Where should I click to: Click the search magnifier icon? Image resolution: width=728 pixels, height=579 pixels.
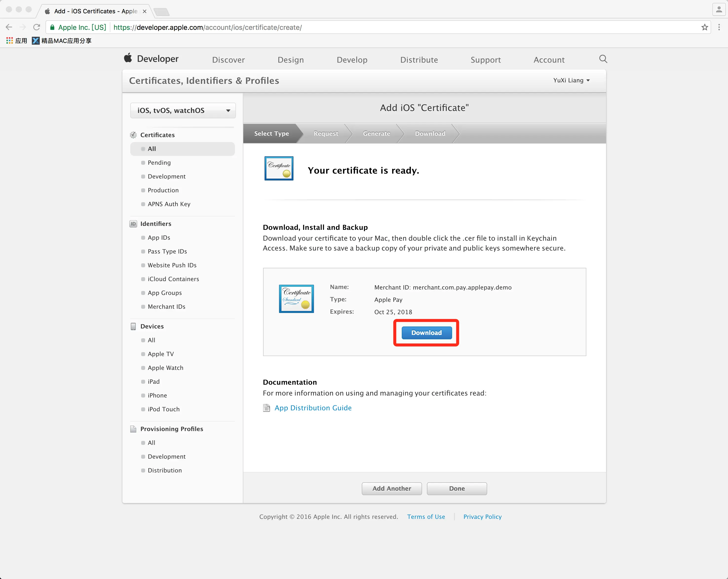pos(603,59)
